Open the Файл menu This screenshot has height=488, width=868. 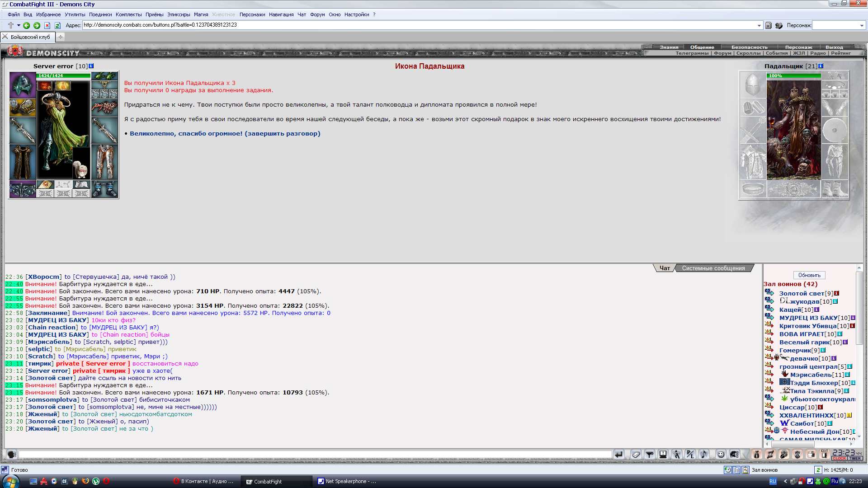14,14
